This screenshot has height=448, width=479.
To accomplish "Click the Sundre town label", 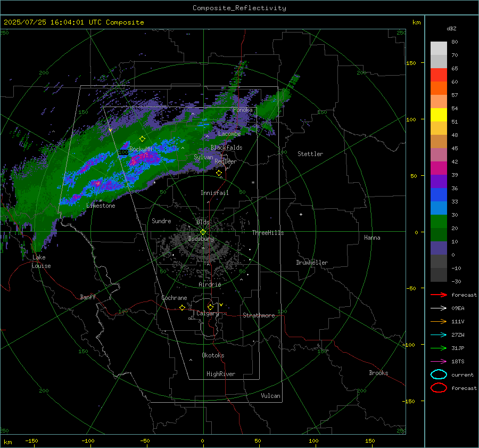I will pos(161,221).
